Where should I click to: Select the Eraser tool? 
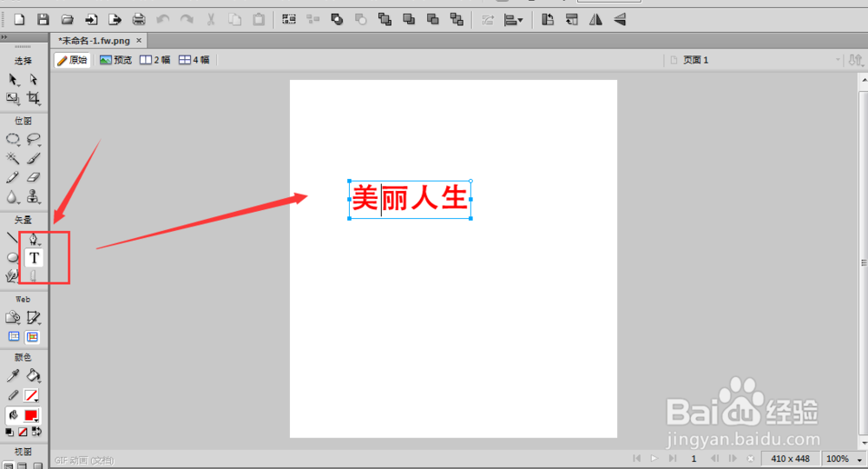click(x=34, y=177)
